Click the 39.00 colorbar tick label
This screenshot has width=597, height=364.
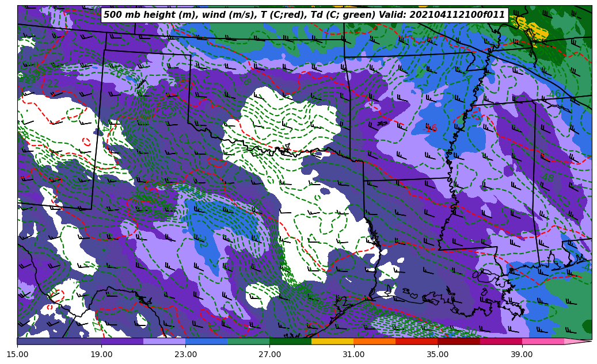click(522, 355)
